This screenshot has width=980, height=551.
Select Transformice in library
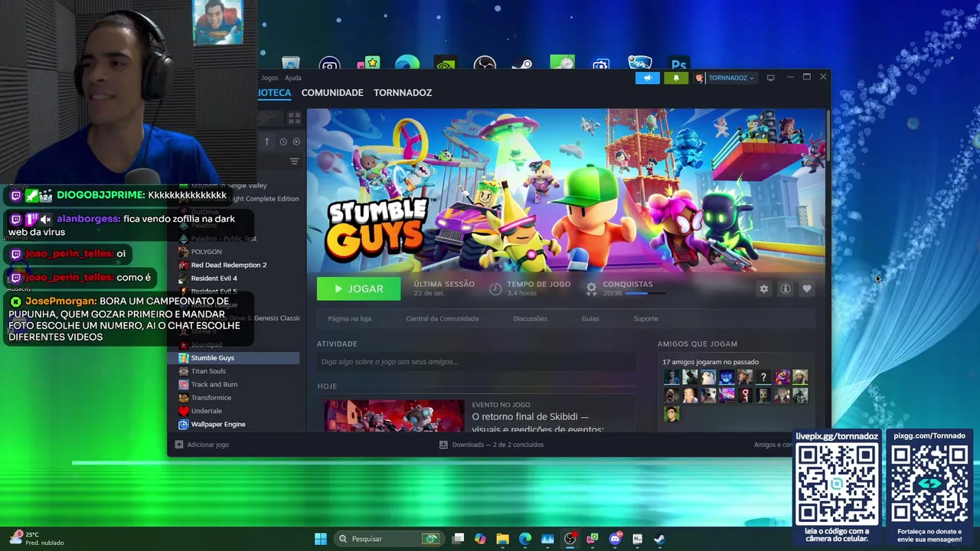pyautogui.click(x=211, y=397)
